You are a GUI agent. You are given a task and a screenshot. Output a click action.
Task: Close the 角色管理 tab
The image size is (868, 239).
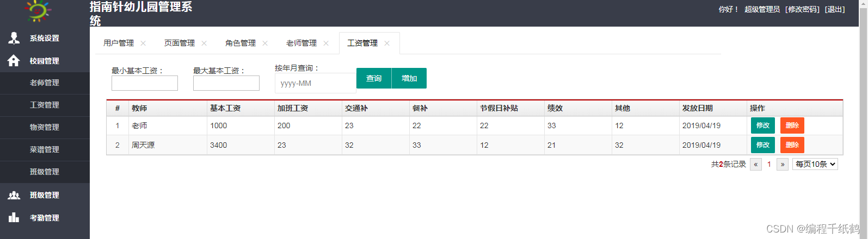tap(265, 43)
